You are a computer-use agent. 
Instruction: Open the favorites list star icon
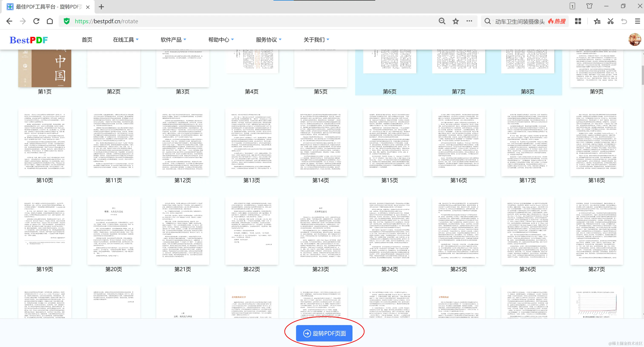point(597,21)
